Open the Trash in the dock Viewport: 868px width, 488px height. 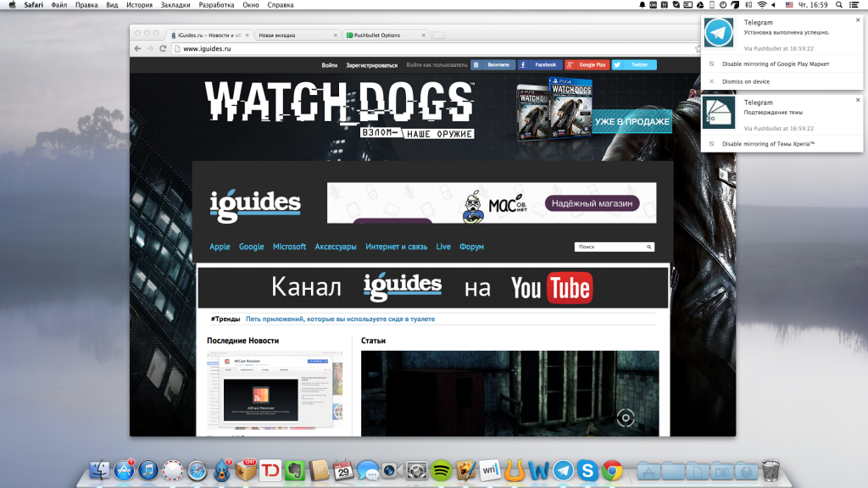coord(771,471)
